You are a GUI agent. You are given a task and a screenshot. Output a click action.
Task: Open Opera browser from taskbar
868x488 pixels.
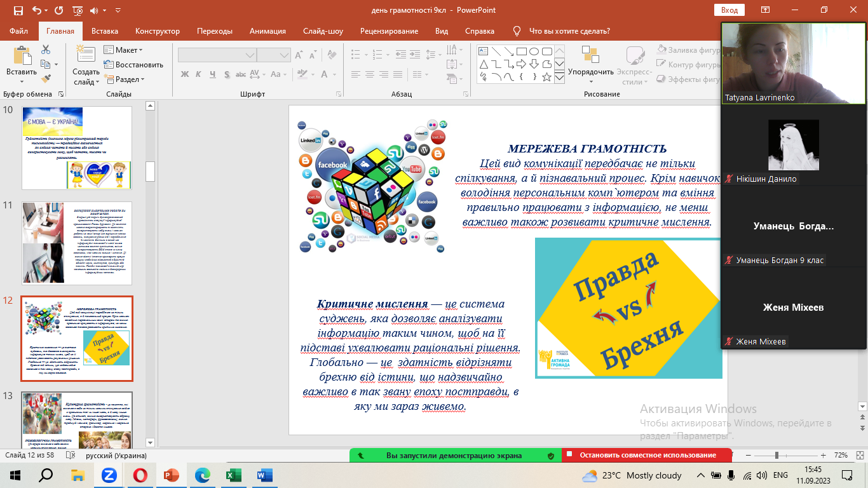pos(140,475)
